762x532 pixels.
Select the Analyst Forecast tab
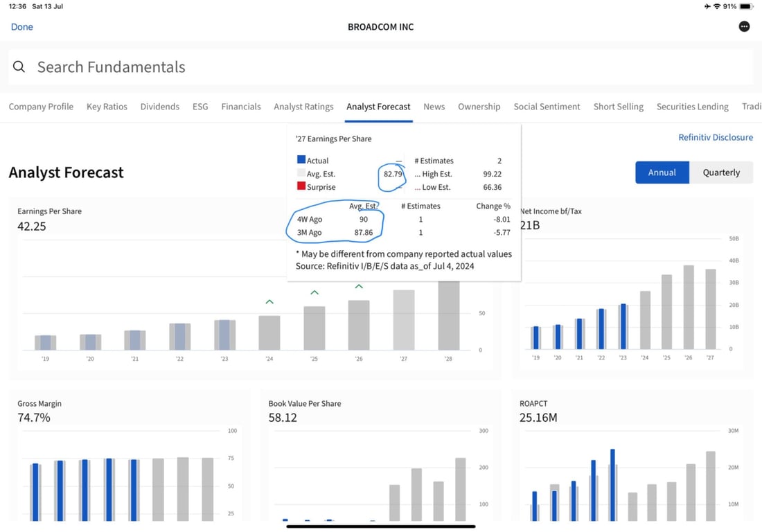[x=378, y=107]
